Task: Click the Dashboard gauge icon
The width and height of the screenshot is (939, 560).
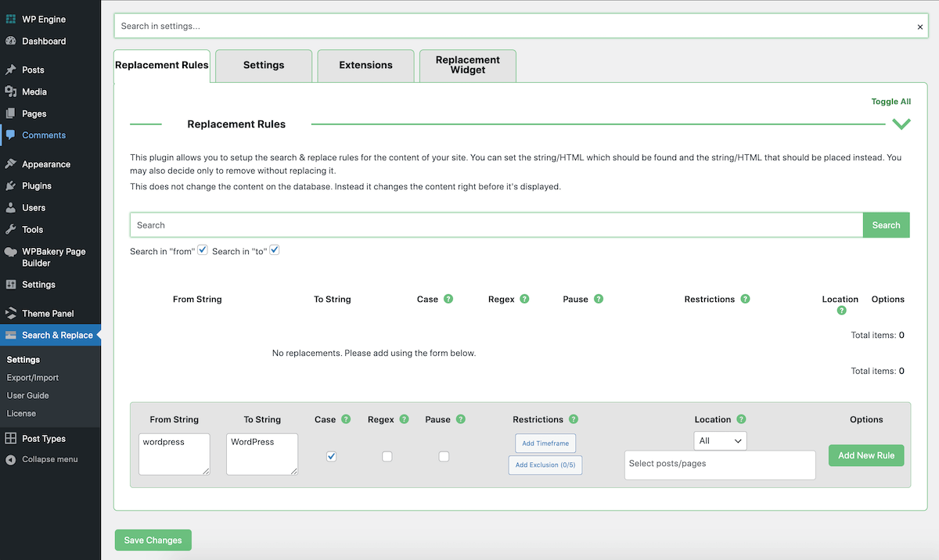Action: [x=11, y=41]
